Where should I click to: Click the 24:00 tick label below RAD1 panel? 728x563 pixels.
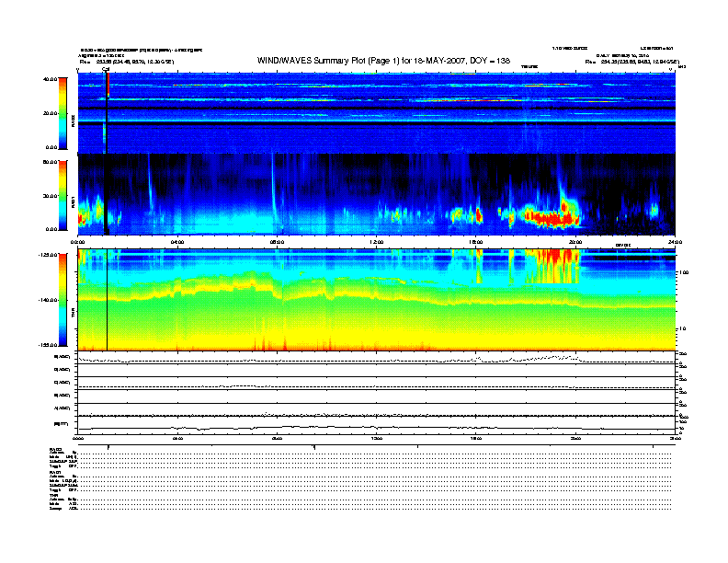[675, 242]
